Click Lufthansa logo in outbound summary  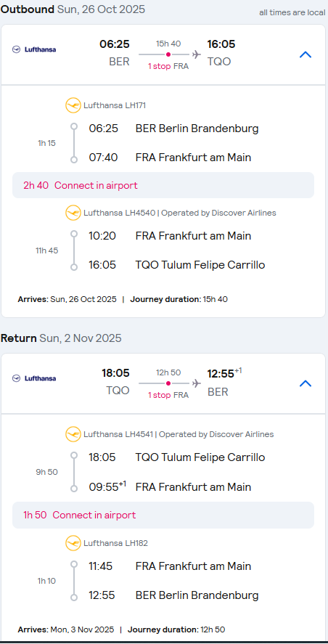tap(34, 49)
